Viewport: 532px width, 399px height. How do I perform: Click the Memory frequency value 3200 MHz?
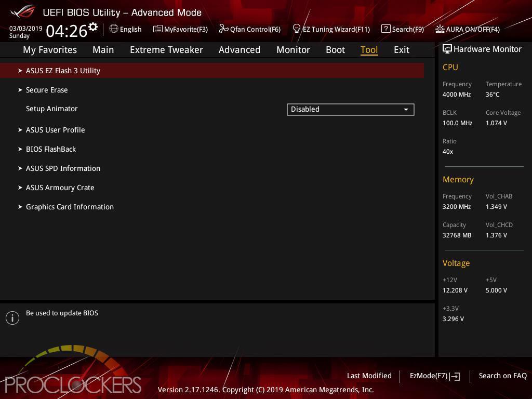point(457,206)
